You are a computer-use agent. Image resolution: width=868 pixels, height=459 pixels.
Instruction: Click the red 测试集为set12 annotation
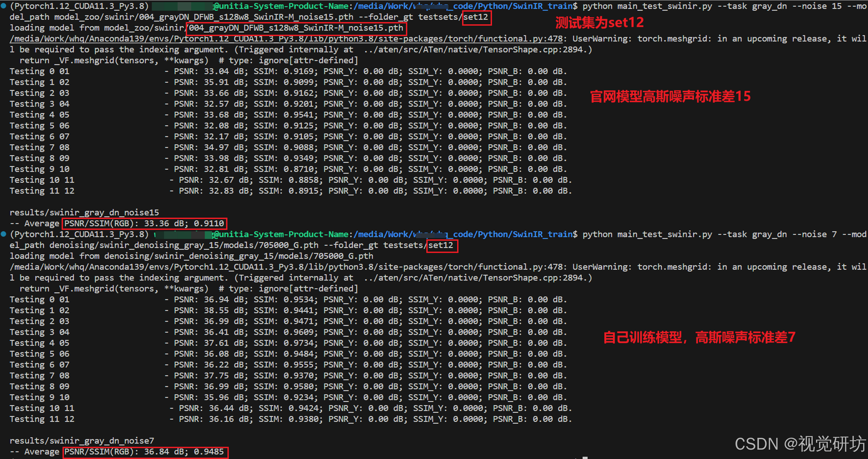(600, 23)
